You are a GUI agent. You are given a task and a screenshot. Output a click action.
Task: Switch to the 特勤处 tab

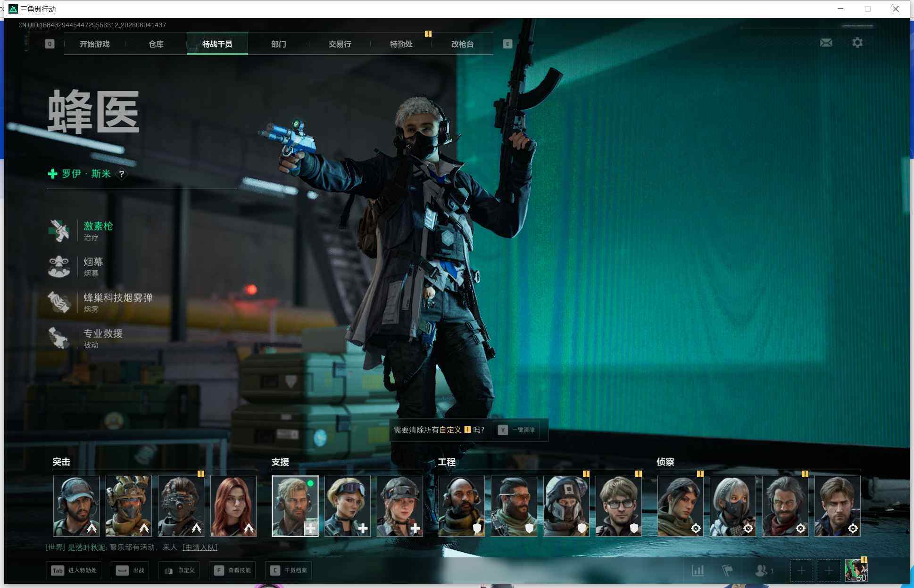tap(401, 44)
